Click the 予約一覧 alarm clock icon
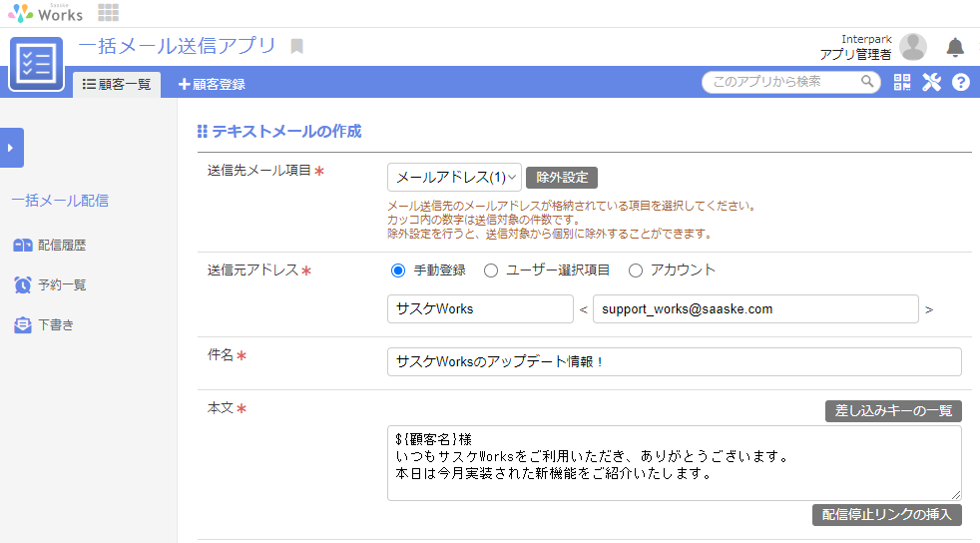Screen dimensions: 980x543 point(23,284)
